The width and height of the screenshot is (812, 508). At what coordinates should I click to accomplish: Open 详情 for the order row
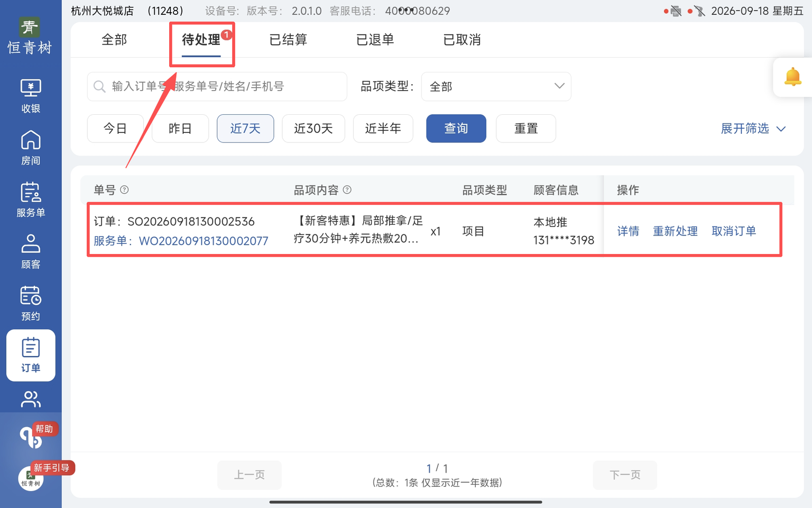pyautogui.click(x=628, y=231)
